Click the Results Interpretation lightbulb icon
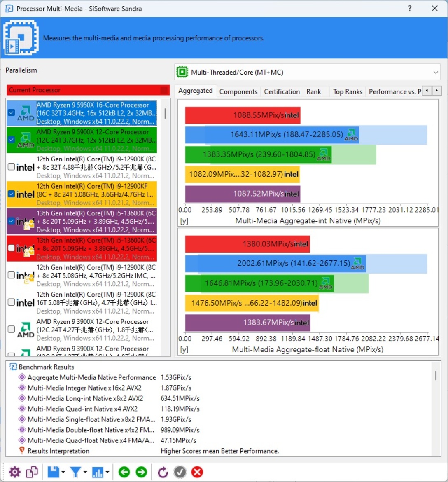This screenshot has width=448, height=482. pos(22,451)
